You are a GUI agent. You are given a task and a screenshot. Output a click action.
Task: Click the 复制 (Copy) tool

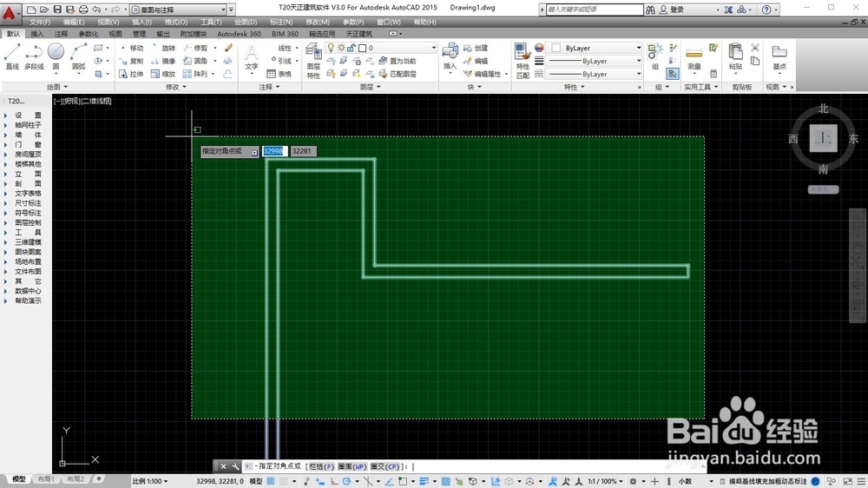point(132,61)
